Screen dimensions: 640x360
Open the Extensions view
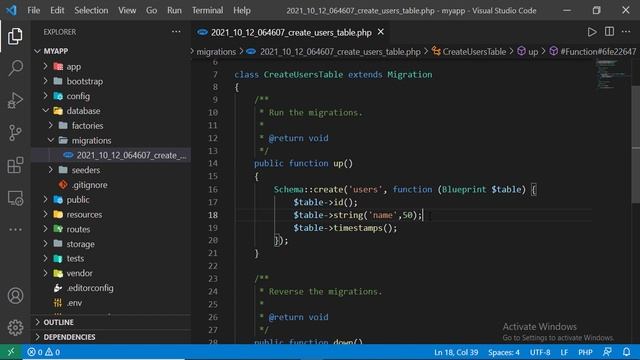pos(15,165)
